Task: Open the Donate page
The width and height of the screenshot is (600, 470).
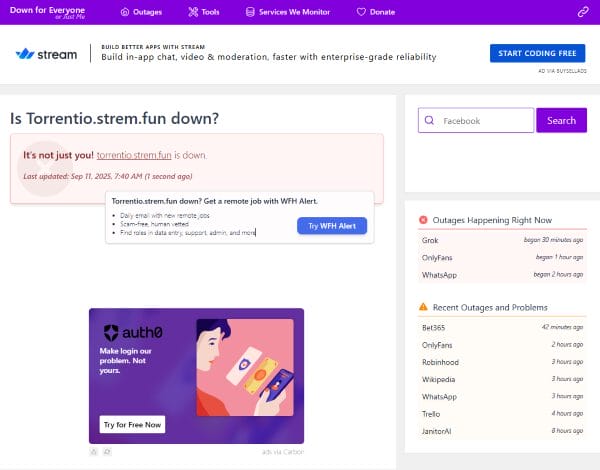Action: (375, 12)
